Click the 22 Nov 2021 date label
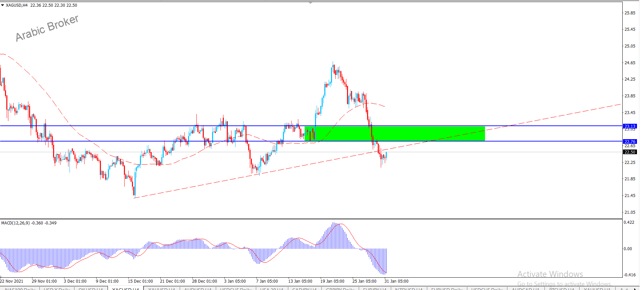Image resolution: width=644 pixels, height=290 pixels. tap(12, 281)
